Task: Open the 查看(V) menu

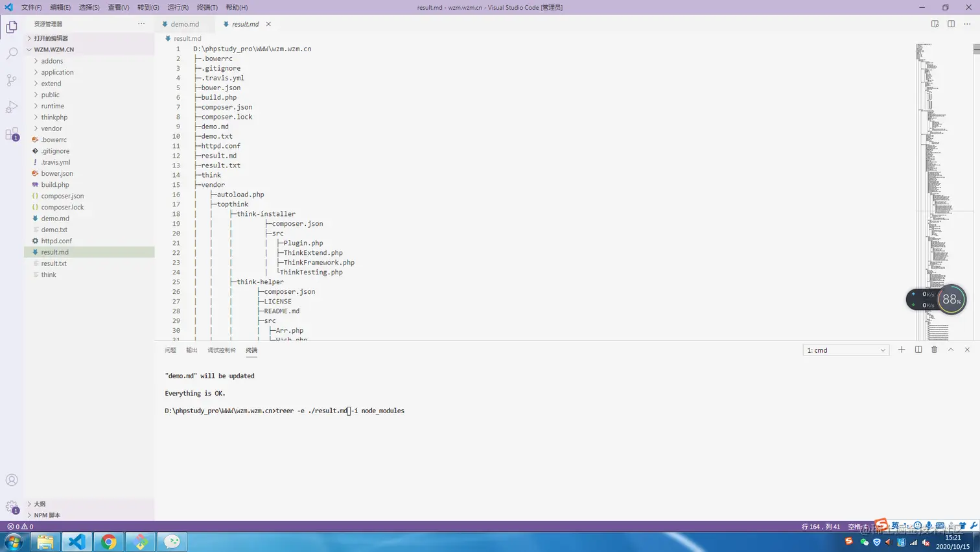Action: 118,7
